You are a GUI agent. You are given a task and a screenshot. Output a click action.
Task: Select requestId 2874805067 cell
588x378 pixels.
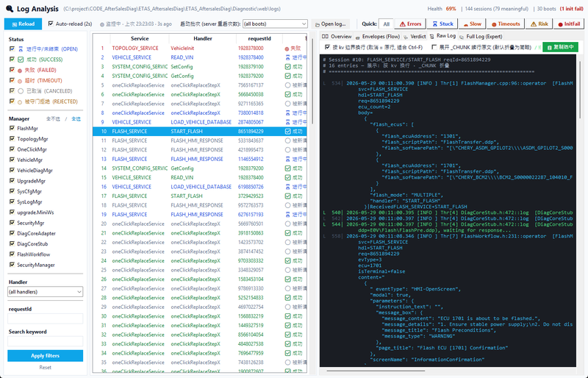pyautogui.click(x=251, y=122)
